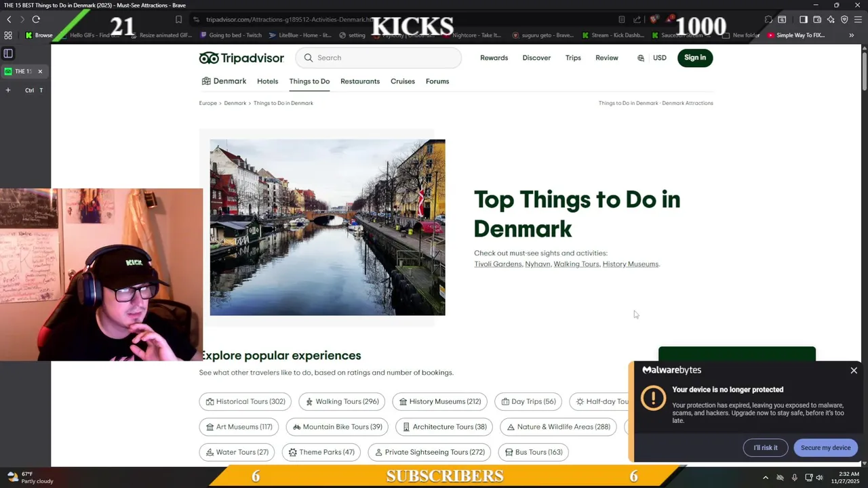
Task: Click Denmark in the breadcrumb
Action: coord(235,103)
